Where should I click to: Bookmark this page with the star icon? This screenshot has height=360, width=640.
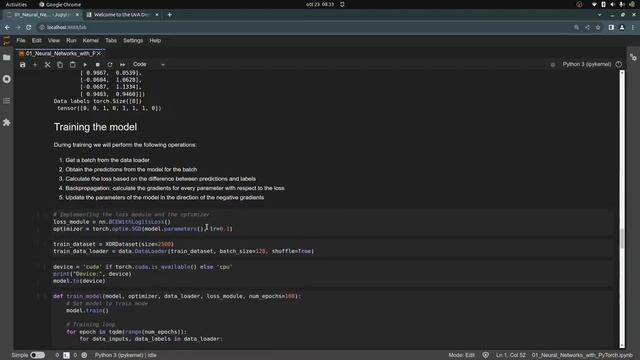point(598,27)
